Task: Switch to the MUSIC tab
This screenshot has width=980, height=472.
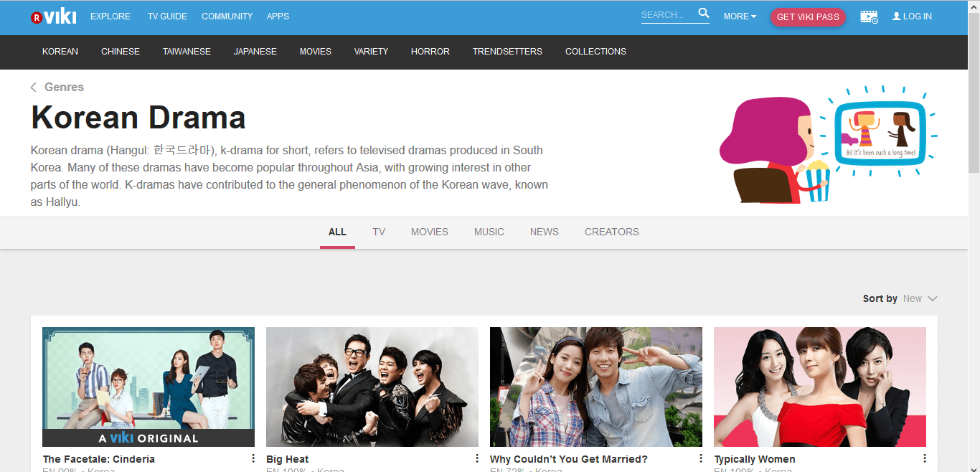Action: tap(489, 232)
